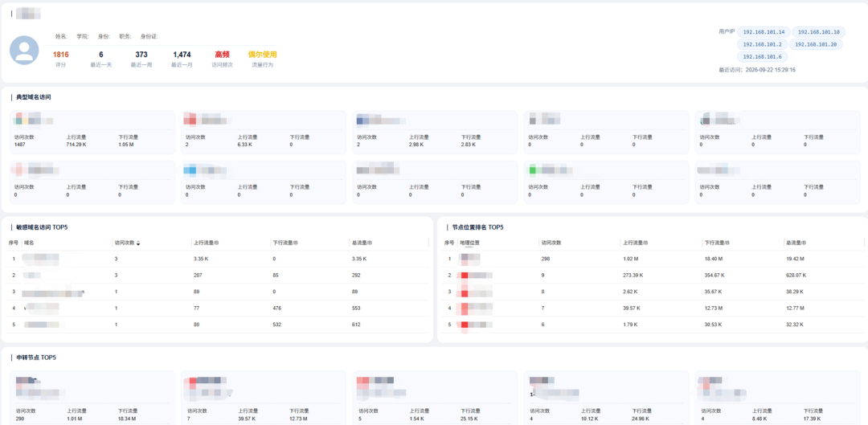This screenshot has height=425, width=868.
Task: Click 19.42 M total traffic value
Action: pyautogui.click(x=795, y=259)
